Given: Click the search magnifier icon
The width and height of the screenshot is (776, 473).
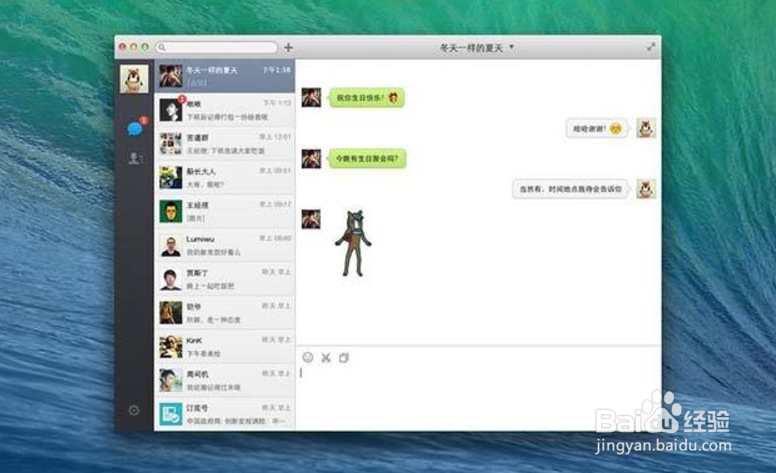Looking at the screenshot, I should 162,47.
